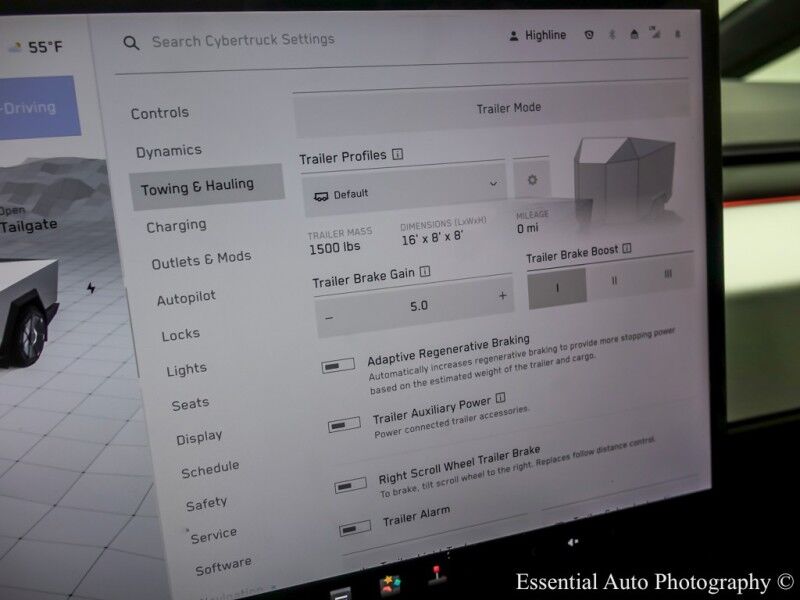The width and height of the screenshot is (800, 600).
Task: Select Autopilot in the settings sidebar
Action: click(x=186, y=298)
